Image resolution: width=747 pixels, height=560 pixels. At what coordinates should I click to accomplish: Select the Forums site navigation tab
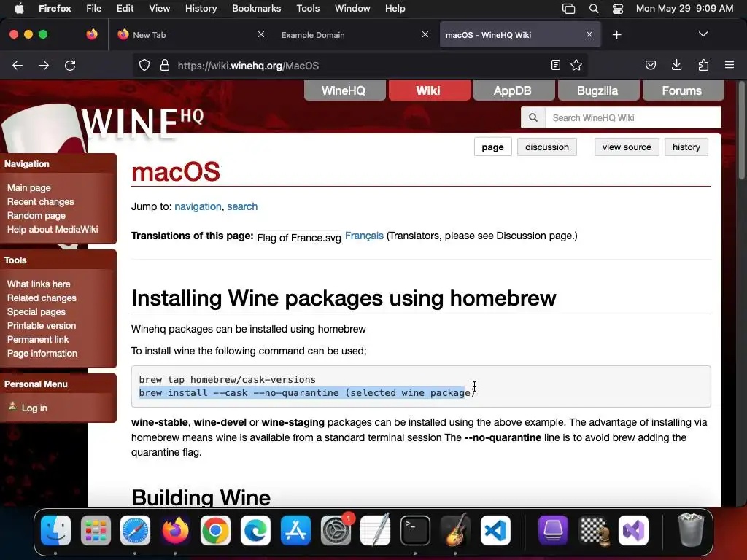point(683,90)
